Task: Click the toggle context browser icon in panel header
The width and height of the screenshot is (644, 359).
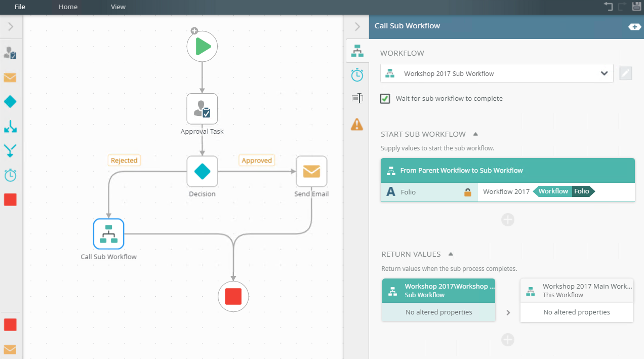Action: point(634,27)
